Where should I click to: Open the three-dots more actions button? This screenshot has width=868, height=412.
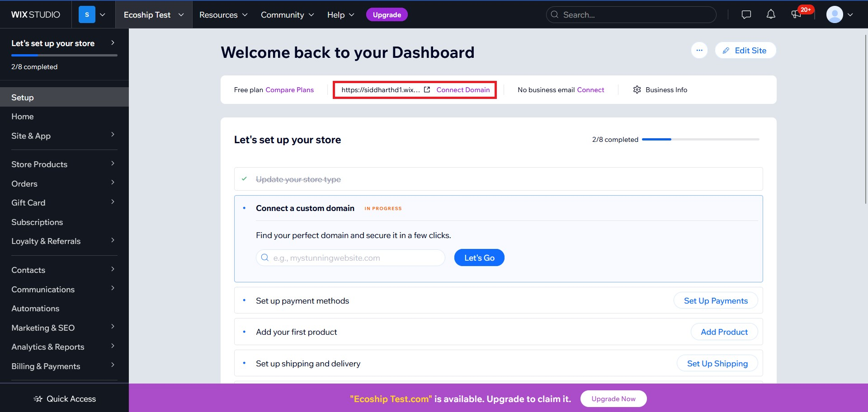[x=699, y=50]
